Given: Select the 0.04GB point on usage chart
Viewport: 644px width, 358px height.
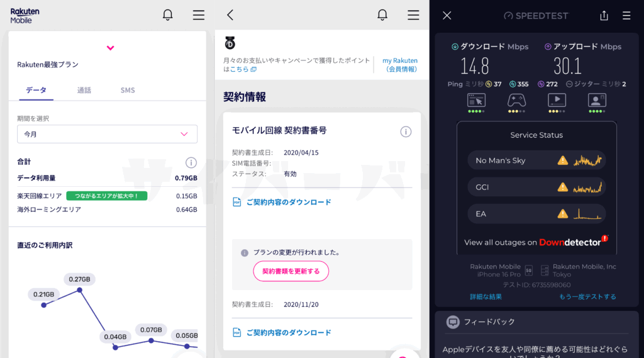Looking at the screenshot, I should click(116, 347).
